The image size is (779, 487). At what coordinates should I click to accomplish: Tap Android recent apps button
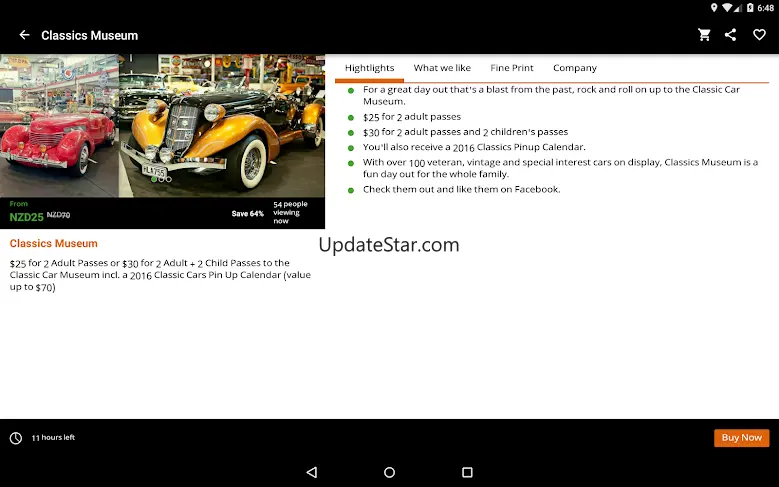pyautogui.click(x=467, y=472)
